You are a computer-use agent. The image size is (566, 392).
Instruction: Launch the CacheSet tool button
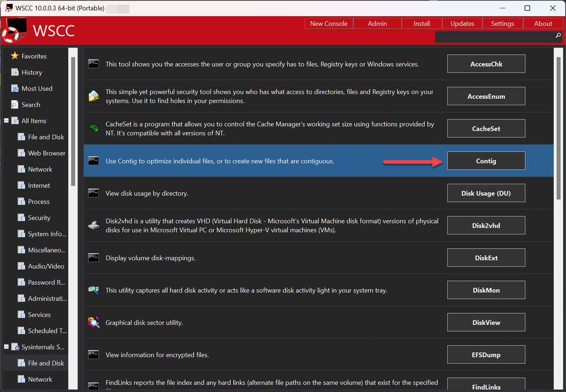(486, 128)
